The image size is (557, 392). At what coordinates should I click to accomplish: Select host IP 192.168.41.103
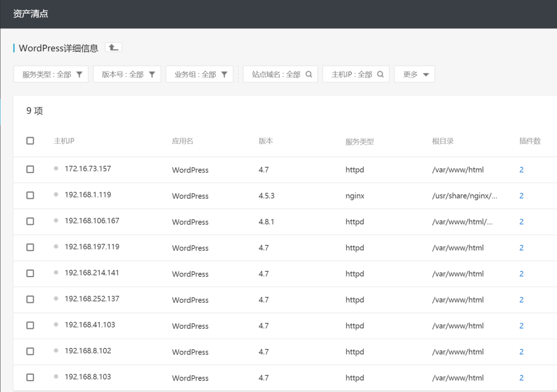coord(90,324)
